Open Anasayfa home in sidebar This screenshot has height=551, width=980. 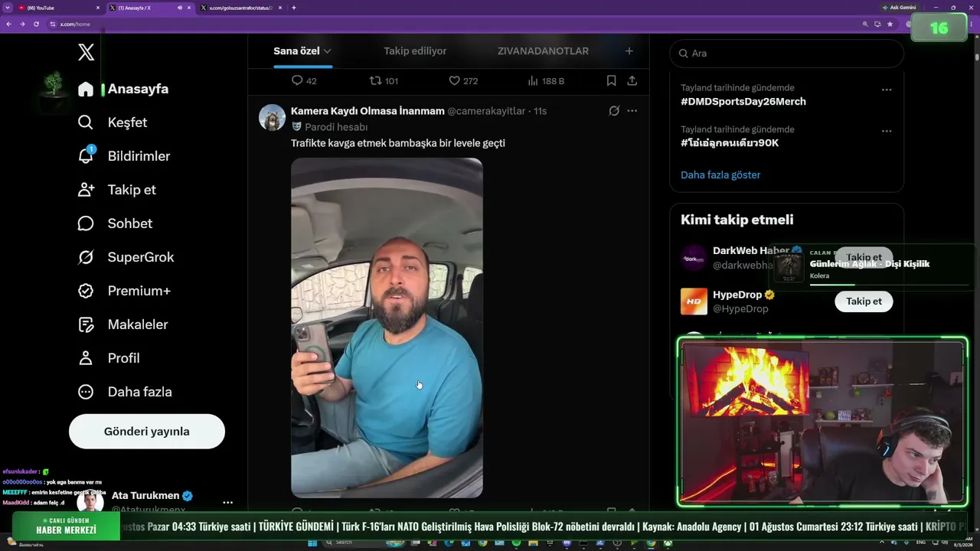point(122,89)
